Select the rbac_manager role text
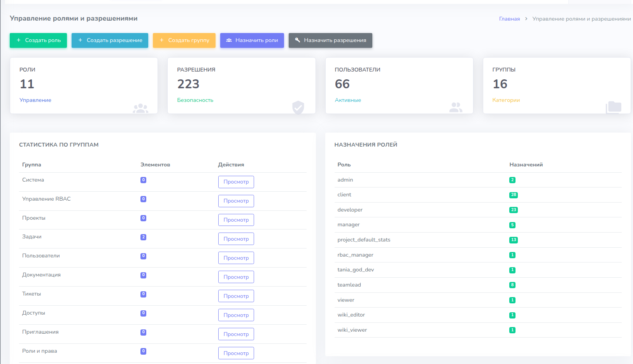Image resolution: width=633 pixels, height=364 pixels. click(355, 255)
